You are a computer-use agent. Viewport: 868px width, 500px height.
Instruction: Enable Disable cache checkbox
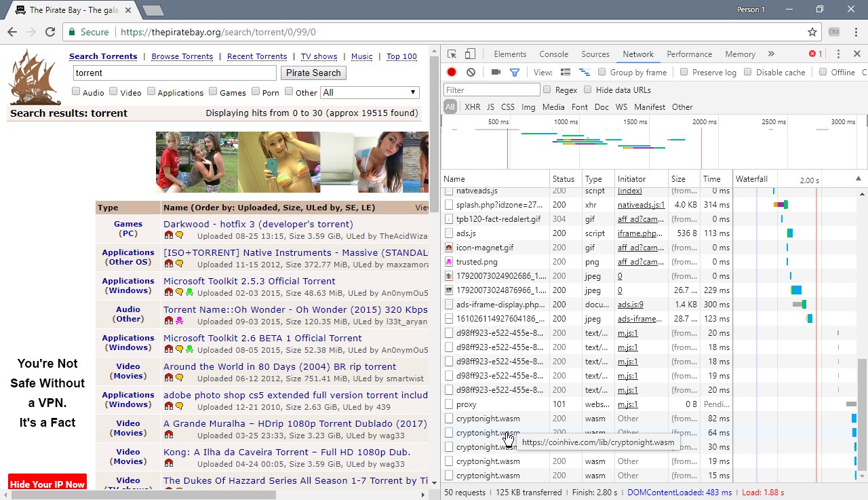tap(748, 72)
